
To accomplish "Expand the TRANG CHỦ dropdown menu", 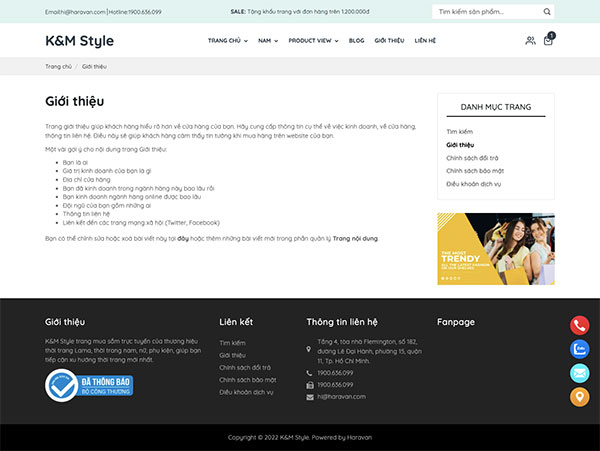I will [228, 41].
